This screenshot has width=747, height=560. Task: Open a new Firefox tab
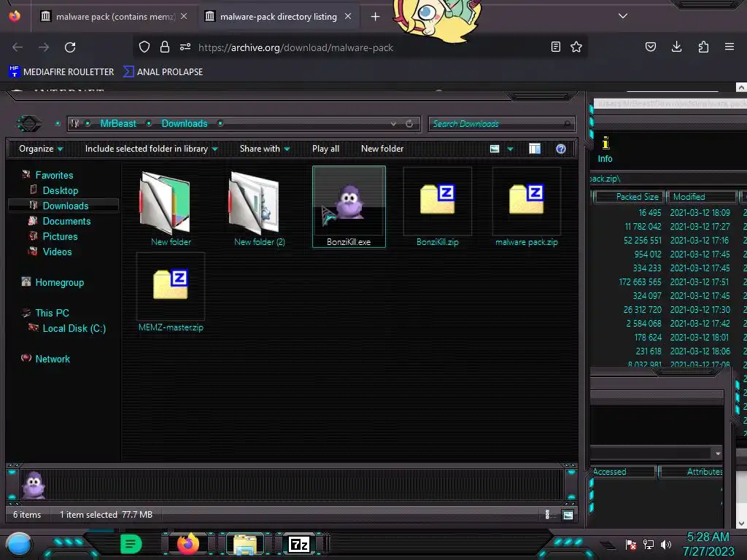point(376,17)
